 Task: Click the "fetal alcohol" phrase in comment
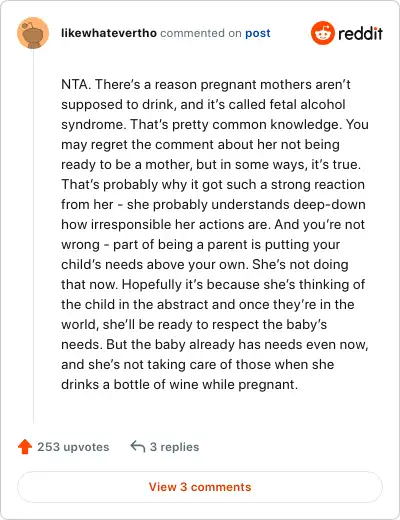pyautogui.click(x=307, y=104)
